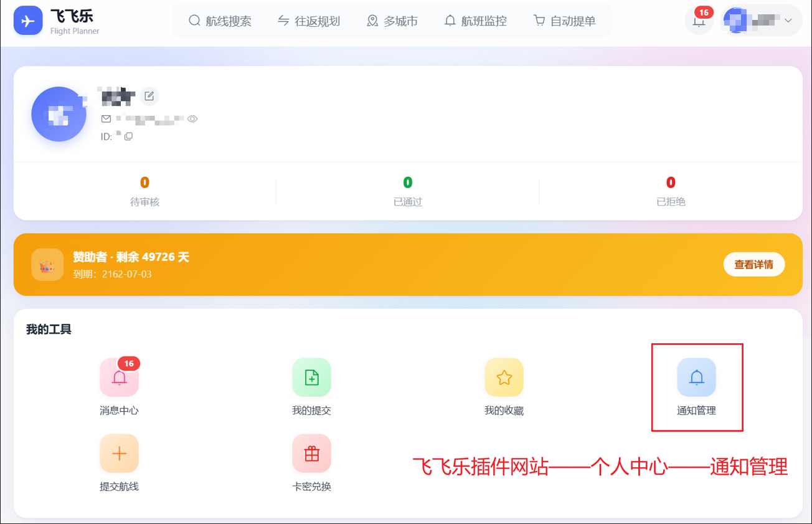
Task: Click the large profile avatar
Action: tap(59, 114)
